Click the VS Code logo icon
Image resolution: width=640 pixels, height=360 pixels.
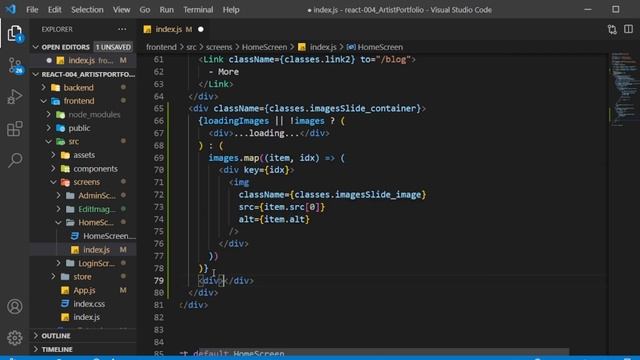click(x=10, y=9)
